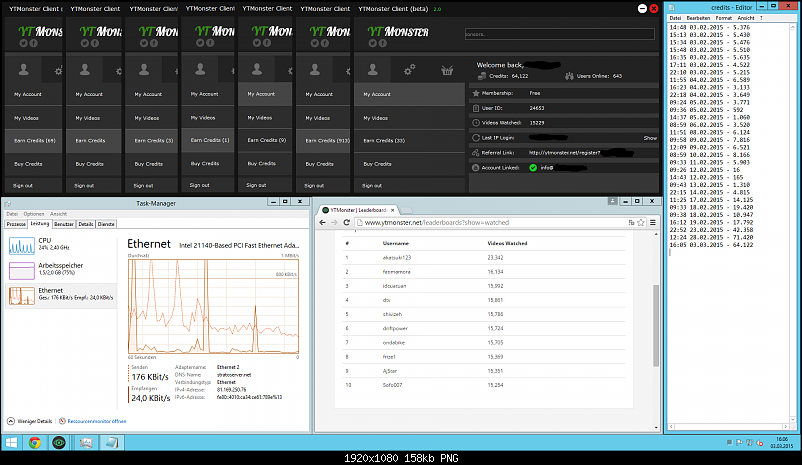
Task: Open the settings gears icon in the beta client
Action: tap(410, 70)
